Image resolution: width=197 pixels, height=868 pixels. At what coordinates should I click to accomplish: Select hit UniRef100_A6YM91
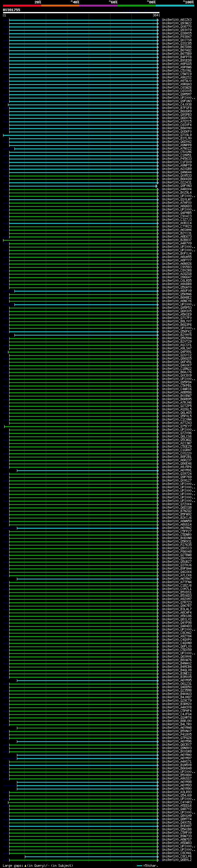[177, 471]
